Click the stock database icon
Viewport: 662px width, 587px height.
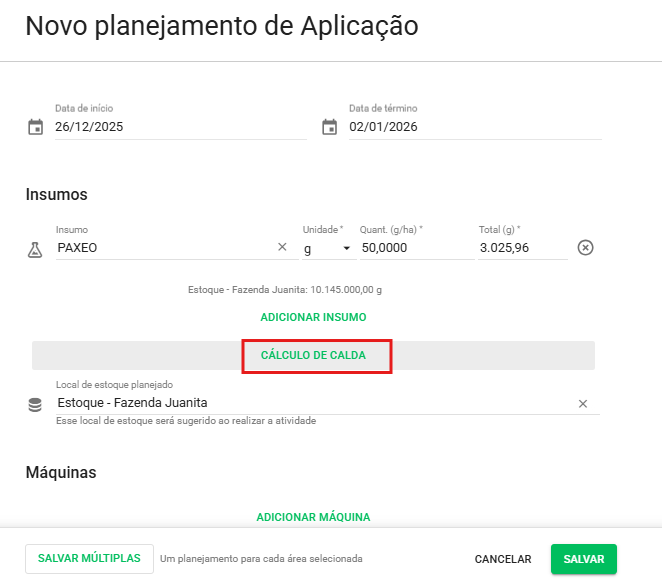coord(35,404)
